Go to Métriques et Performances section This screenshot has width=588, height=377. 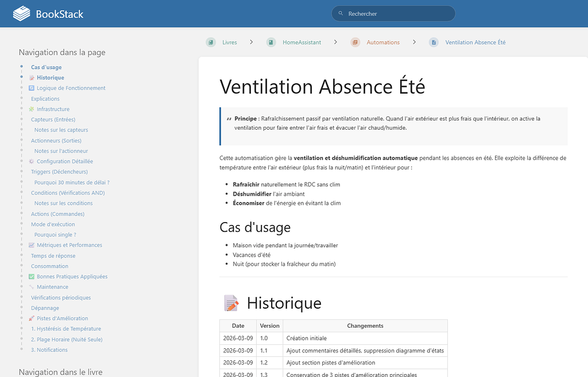click(69, 245)
